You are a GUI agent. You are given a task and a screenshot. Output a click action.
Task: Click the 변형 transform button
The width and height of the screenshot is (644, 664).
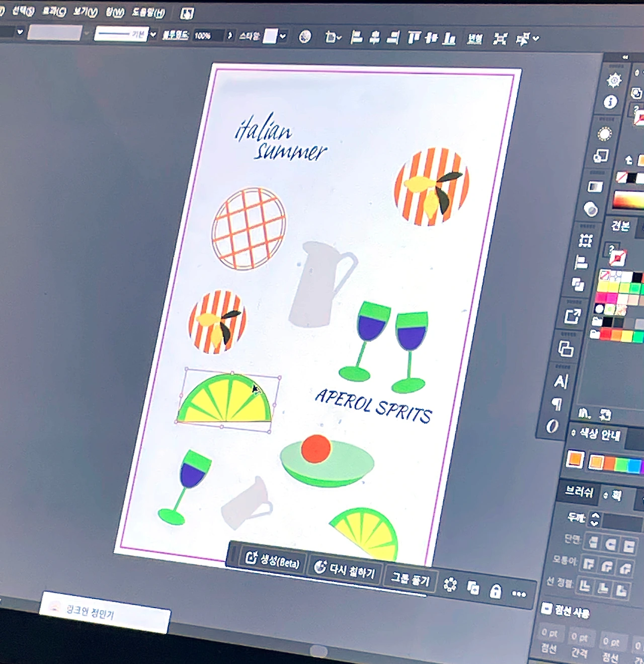(x=474, y=39)
